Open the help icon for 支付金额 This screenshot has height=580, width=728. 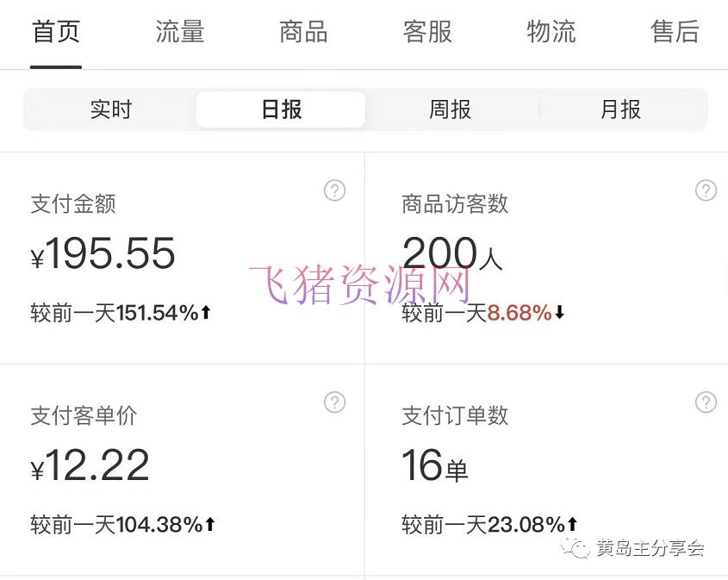point(334,190)
